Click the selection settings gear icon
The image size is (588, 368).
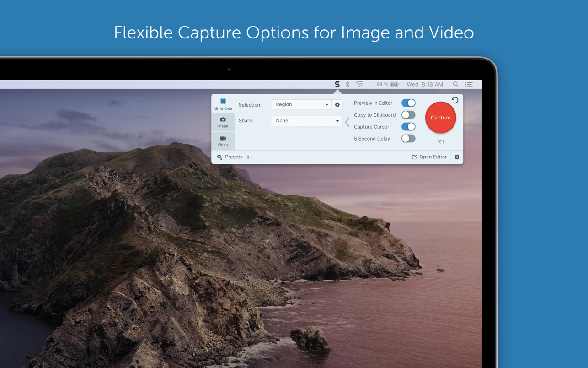click(x=337, y=105)
